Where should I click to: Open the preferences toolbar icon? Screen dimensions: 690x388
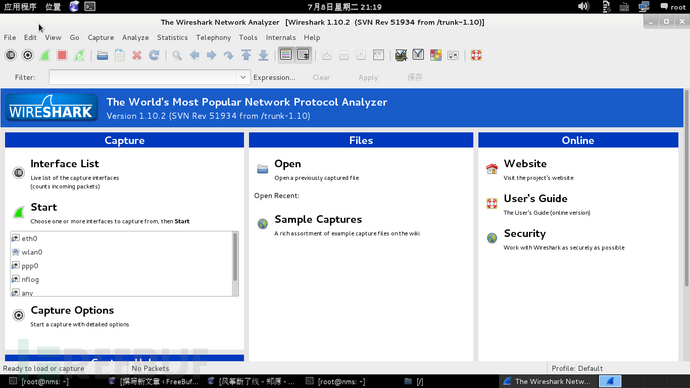click(x=453, y=55)
